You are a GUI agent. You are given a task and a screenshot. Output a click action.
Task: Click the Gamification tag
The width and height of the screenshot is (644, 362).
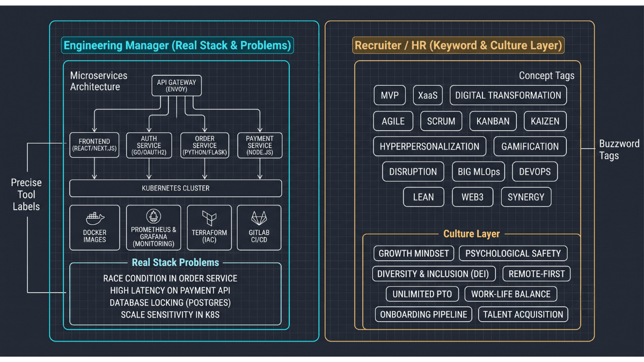tap(530, 146)
